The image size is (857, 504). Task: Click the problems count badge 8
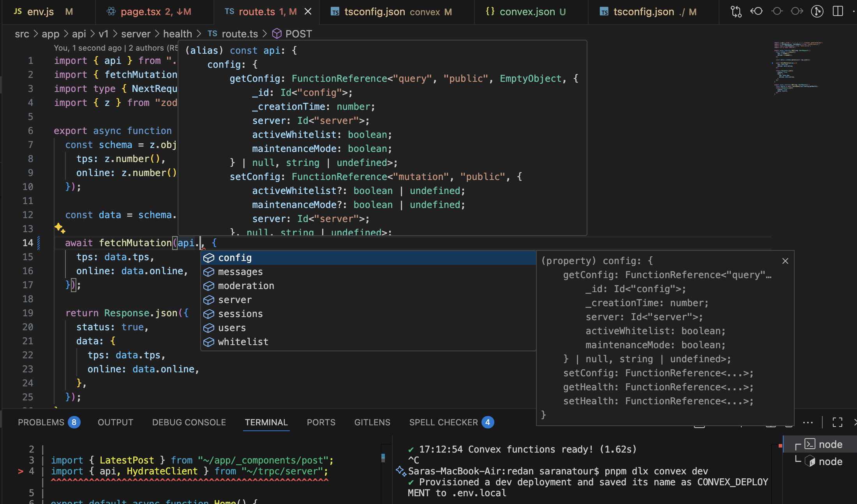pyautogui.click(x=74, y=422)
